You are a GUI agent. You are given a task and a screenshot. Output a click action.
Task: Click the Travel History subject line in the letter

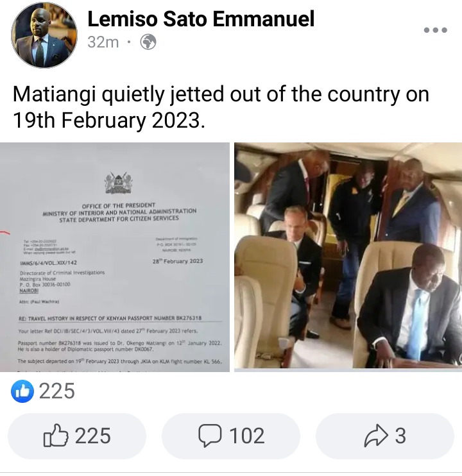[x=110, y=318]
